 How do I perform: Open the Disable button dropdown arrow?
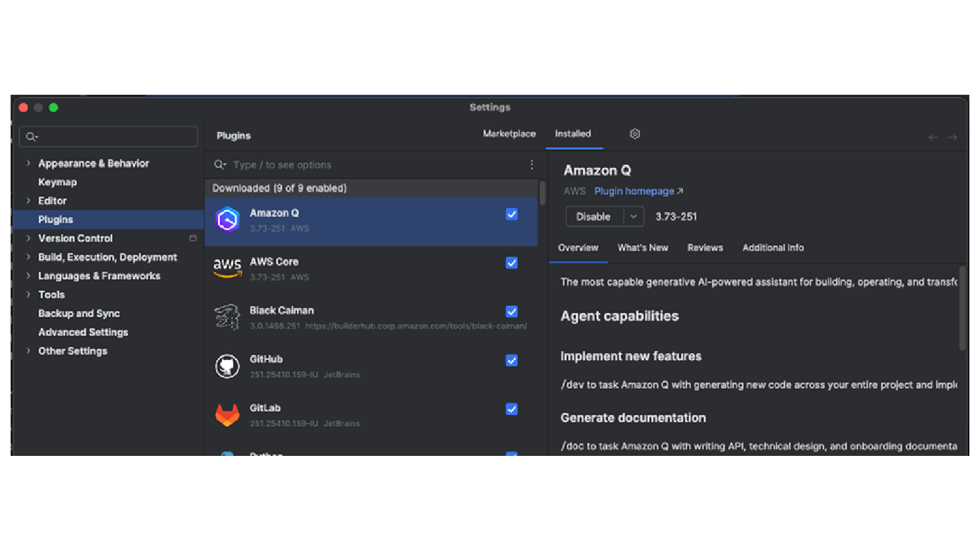[x=633, y=217]
